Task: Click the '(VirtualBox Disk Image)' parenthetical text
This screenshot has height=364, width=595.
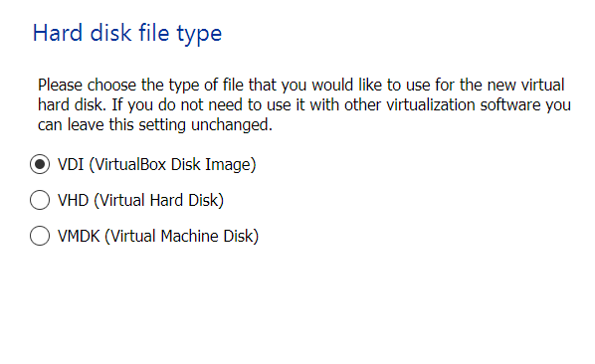Action: click(x=173, y=164)
